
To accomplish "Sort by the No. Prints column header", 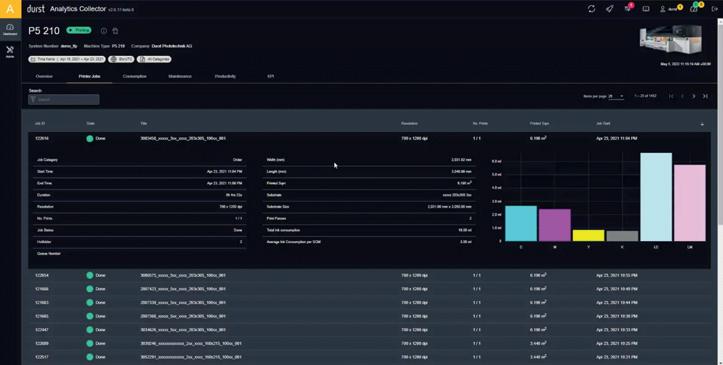I will (480, 124).
